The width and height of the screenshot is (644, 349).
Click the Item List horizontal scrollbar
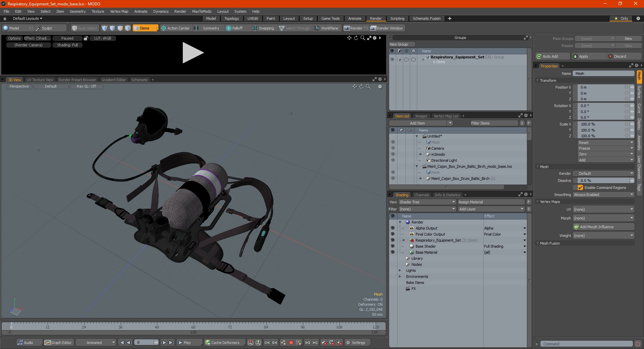point(447,187)
